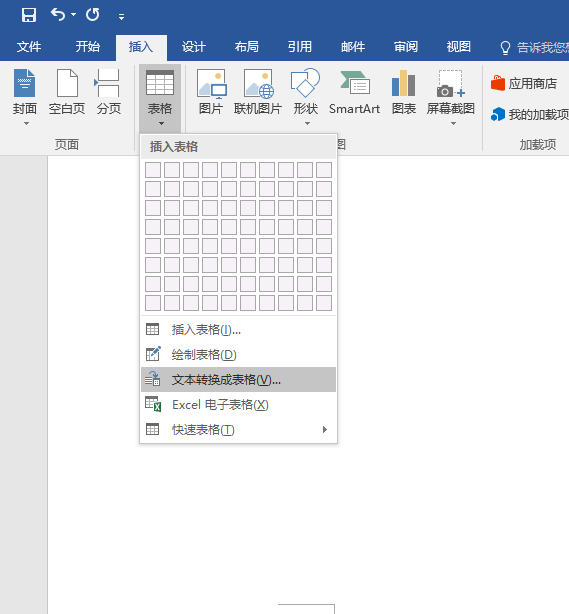This screenshot has width=569, height=614.
Task: Open 应用商店 store add-in
Action: point(524,83)
